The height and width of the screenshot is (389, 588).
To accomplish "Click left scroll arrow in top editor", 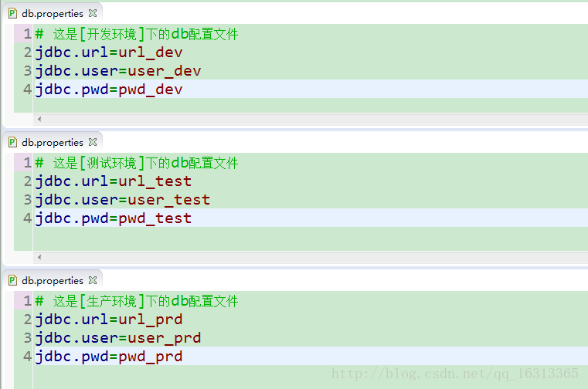I will point(39,119).
